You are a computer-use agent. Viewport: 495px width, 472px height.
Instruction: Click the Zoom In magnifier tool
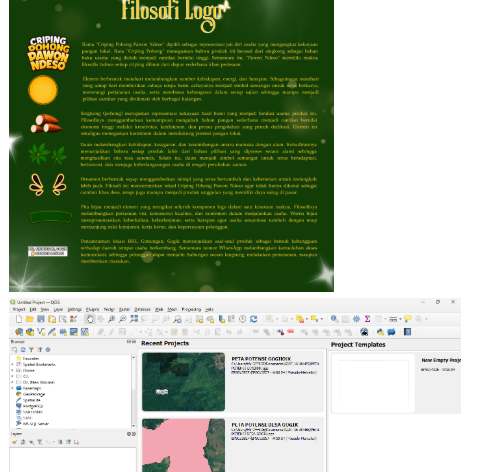[111, 319]
